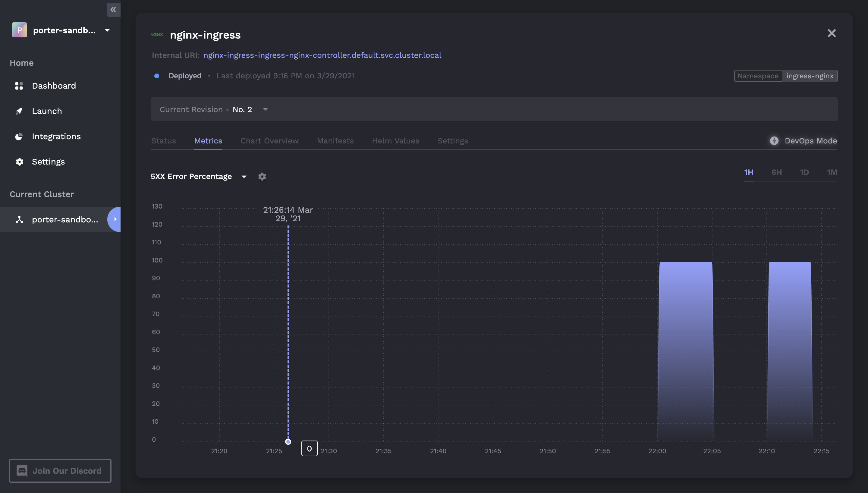This screenshot has width=868, height=493.
Task: Click the Integrations pie icon
Action: 19,137
